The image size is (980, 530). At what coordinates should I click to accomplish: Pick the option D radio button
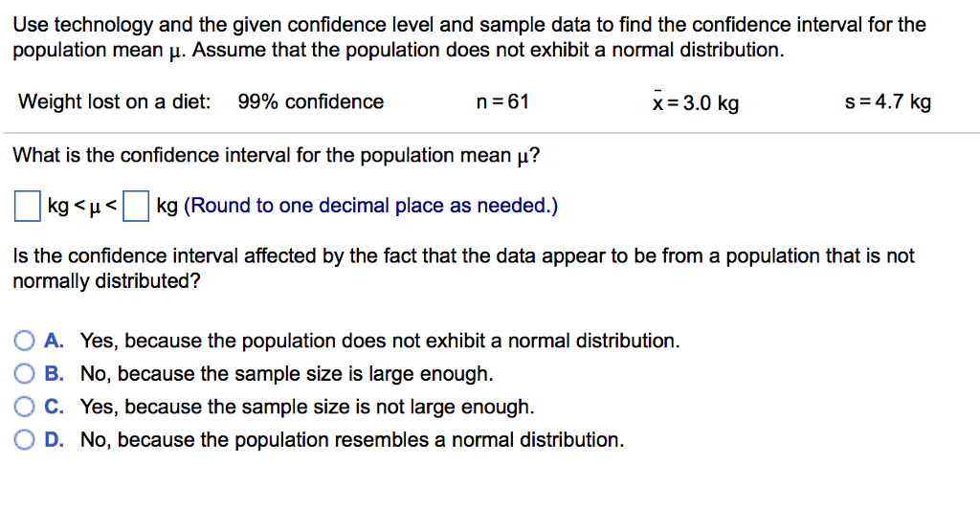coord(24,440)
